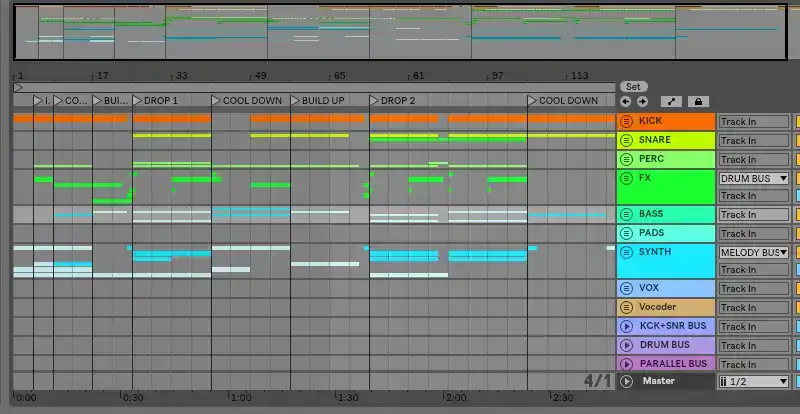Click the previous locator arrow button
The image size is (800, 414).
(626, 101)
